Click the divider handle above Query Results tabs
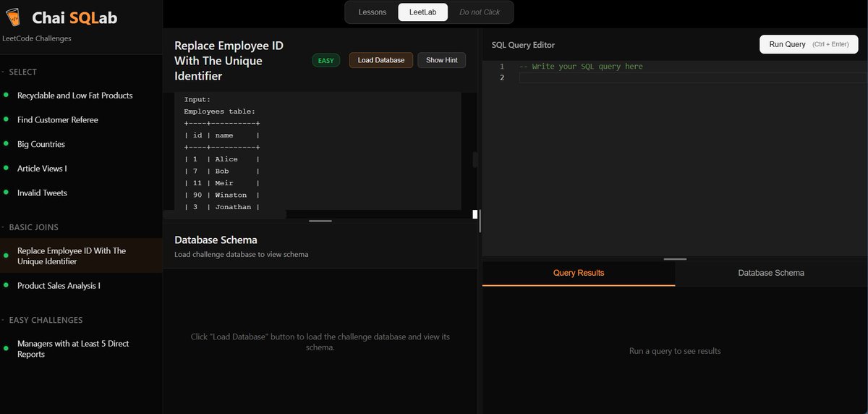Image resolution: width=868 pixels, height=414 pixels. [675, 258]
